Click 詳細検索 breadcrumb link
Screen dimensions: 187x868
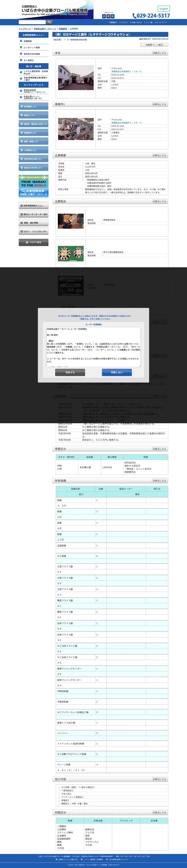(x=63, y=29)
